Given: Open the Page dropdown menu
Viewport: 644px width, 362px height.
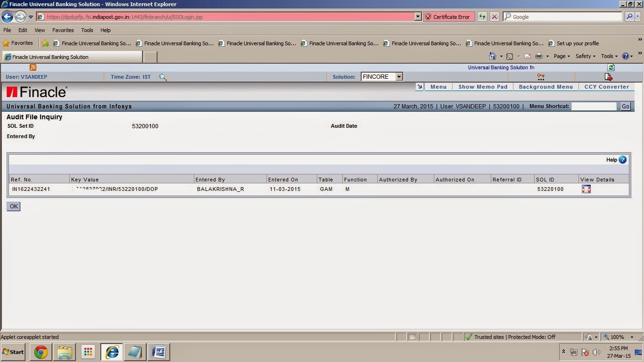Looking at the screenshot, I should [561, 56].
